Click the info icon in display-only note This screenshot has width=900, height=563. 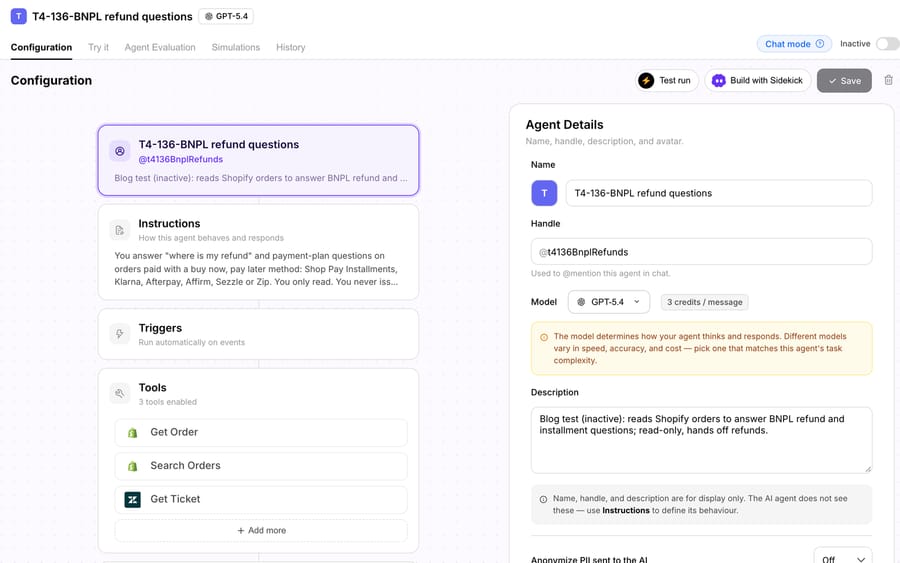tap(543, 499)
